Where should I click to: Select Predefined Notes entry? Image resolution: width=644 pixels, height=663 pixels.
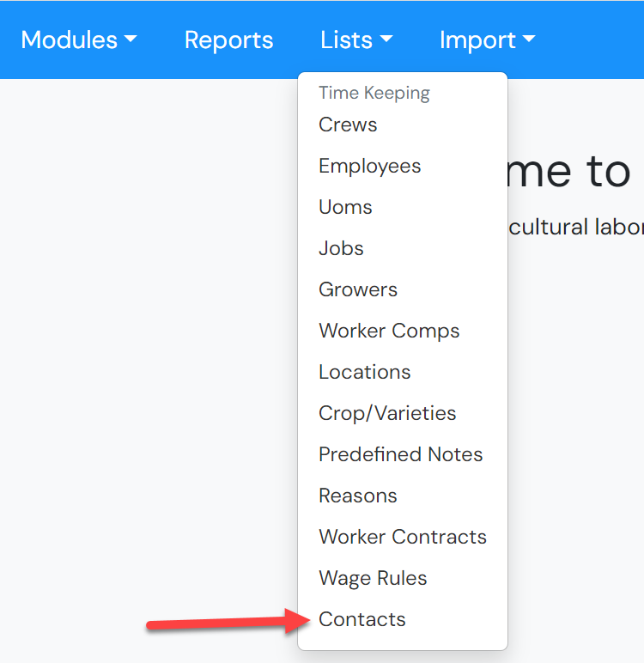(403, 454)
